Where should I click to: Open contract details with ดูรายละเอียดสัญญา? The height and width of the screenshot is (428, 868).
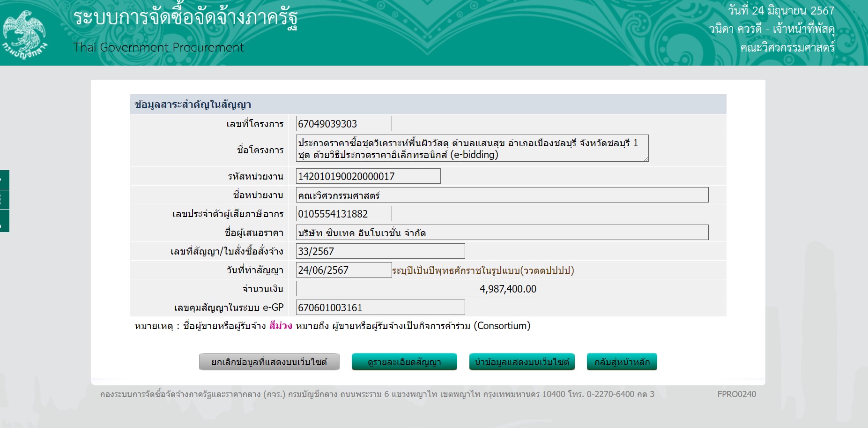(x=404, y=362)
